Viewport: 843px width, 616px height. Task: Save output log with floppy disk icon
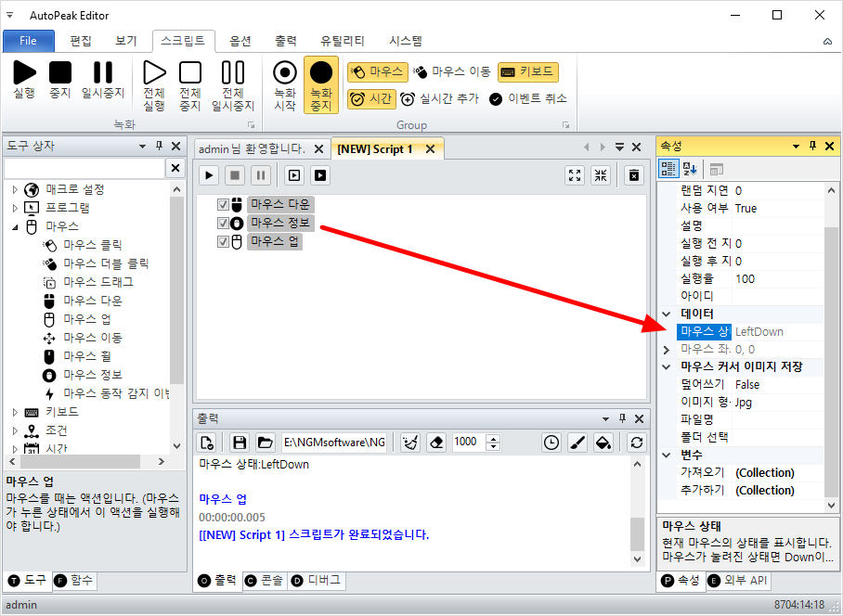240,443
